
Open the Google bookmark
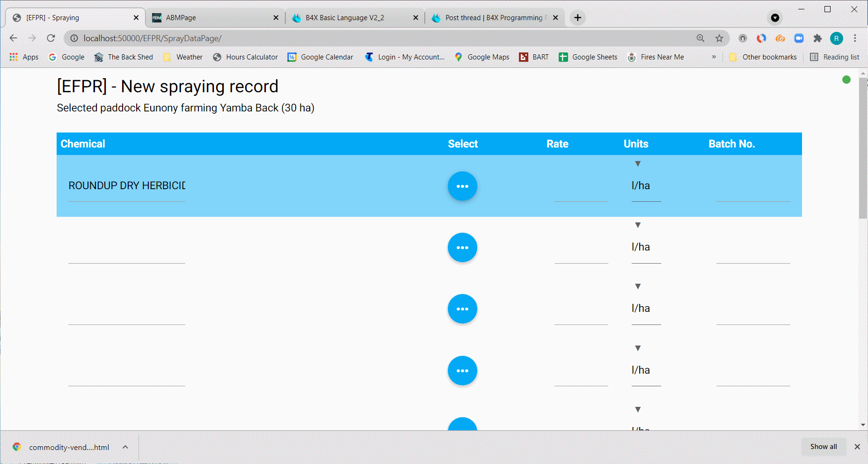click(66, 57)
